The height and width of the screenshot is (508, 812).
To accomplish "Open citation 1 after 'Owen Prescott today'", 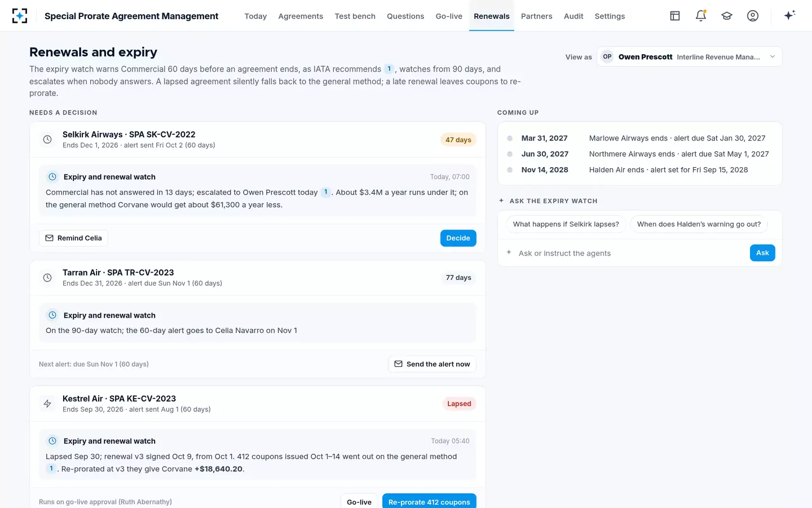I will point(326,192).
